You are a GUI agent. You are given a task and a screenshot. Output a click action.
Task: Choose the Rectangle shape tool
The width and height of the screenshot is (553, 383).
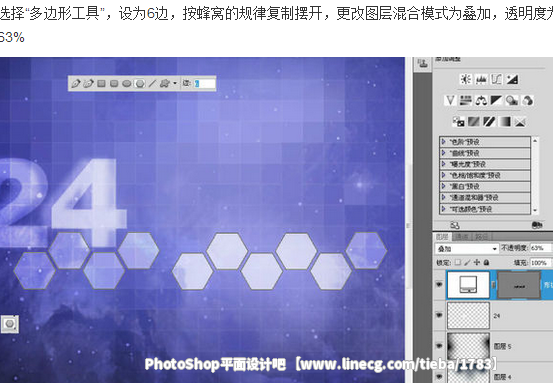click(x=102, y=84)
